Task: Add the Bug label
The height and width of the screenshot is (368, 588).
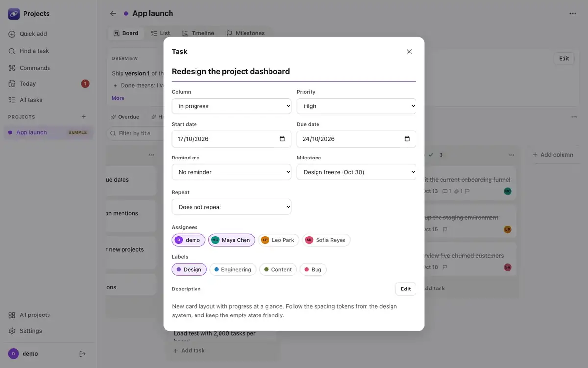Action: (313, 269)
